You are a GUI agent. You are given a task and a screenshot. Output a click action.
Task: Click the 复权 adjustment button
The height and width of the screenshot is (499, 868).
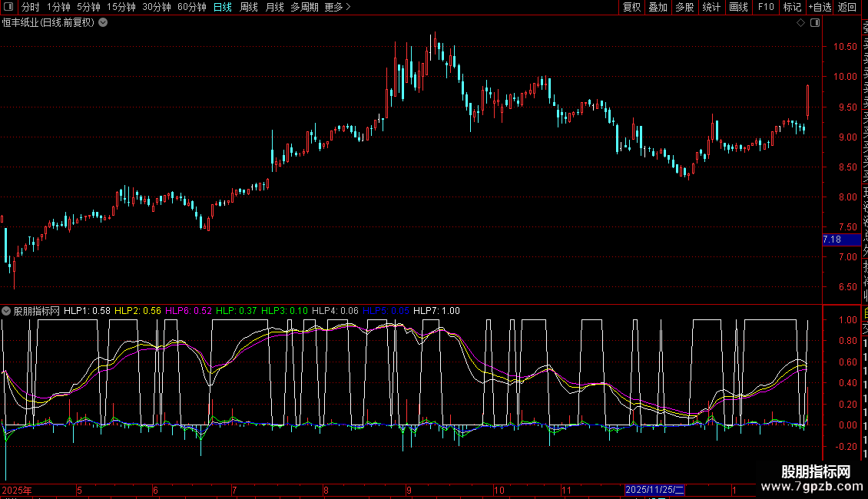click(631, 8)
